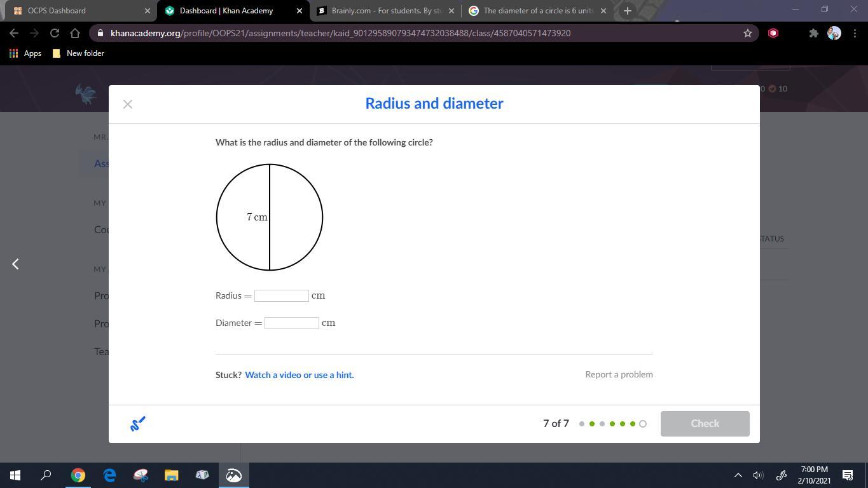Click the Diameter input field
This screenshot has width=868, height=488.
point(292,323)
